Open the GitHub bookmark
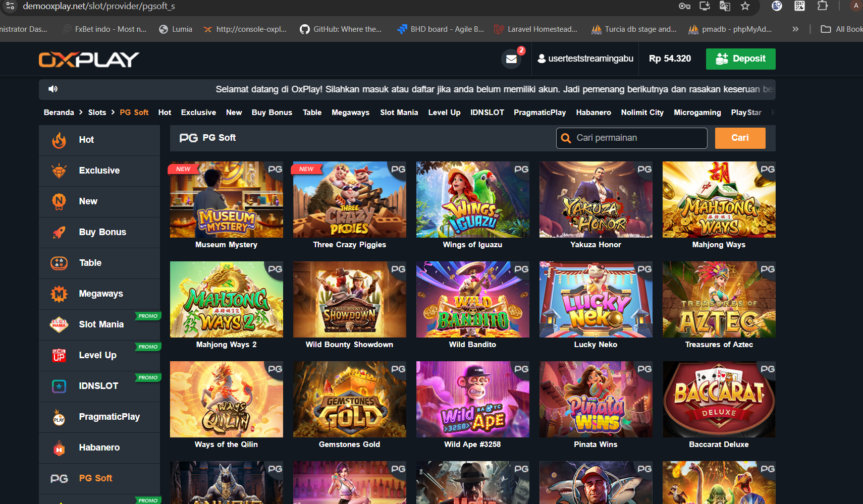 341,29
